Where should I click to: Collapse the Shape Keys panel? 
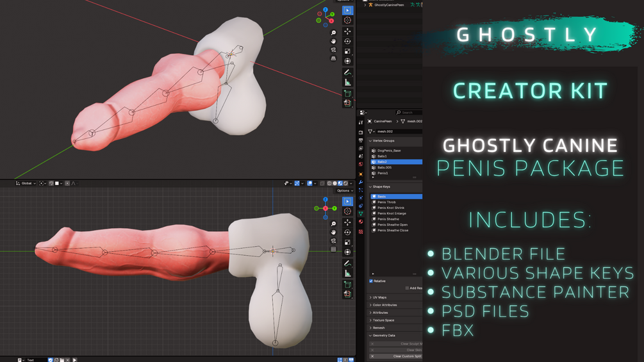[x=370, y=186]
